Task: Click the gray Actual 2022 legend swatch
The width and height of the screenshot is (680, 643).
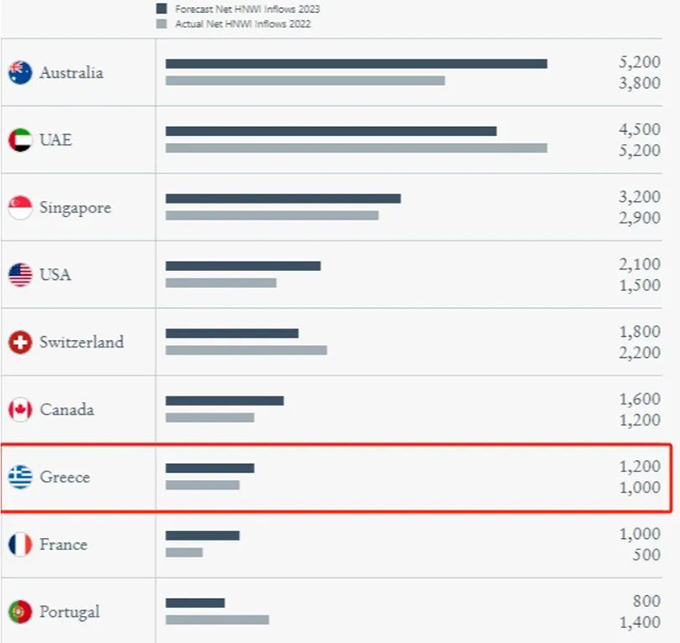Action: (x=161, y=23)
